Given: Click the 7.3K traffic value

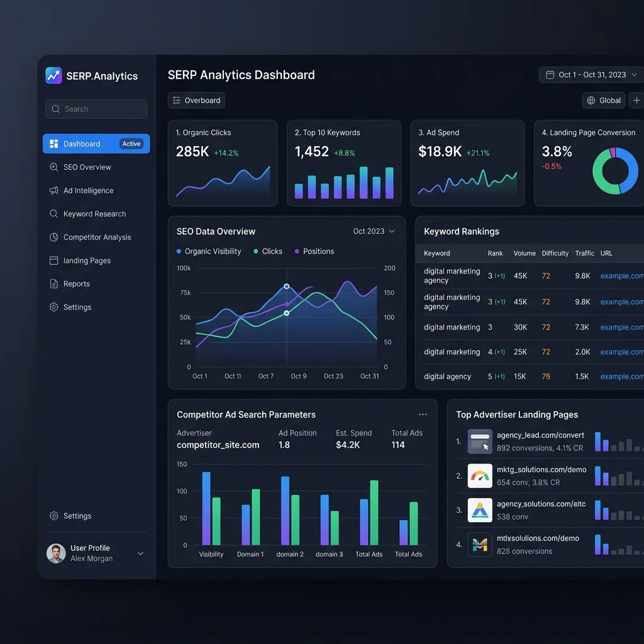Looking at the screenshot, I should tap(582, 327).
